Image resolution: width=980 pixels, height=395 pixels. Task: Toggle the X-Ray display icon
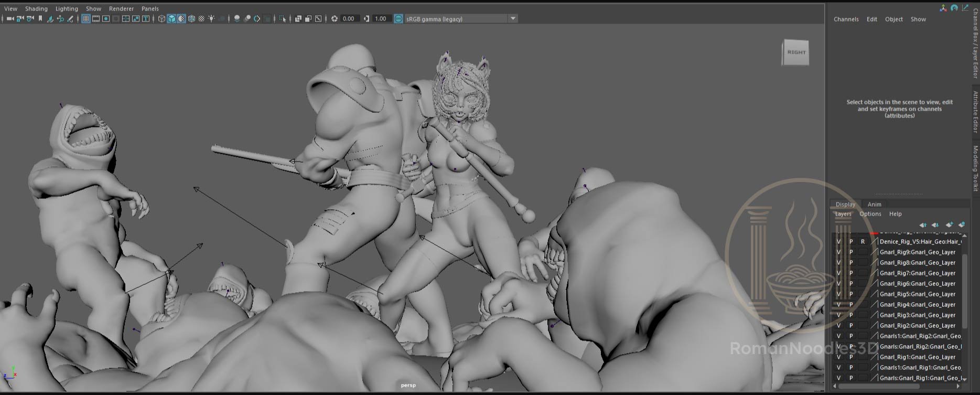[298, 18]
